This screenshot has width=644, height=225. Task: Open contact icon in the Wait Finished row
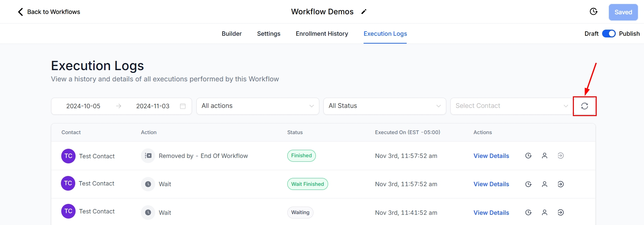pyautogui.click(x=545, y=184)
